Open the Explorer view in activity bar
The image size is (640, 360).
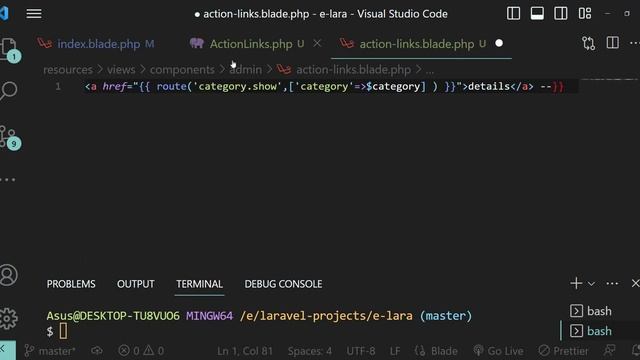click(x=8, y=49)
